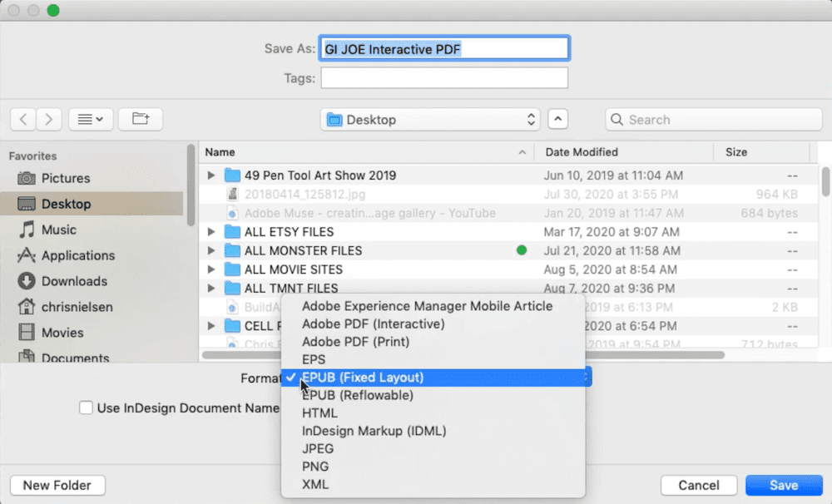Open the chrisnielsen home folder
The height and width of the screenshot is (504, 832).
77,307
